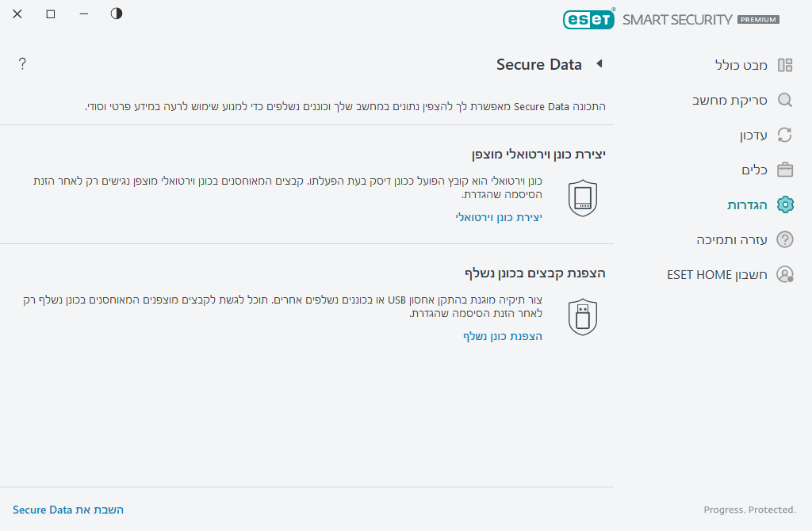Viewport: 812px width, 531px height.
Task: Click the Progress. Protected. status text
Action: click(749, 510)
